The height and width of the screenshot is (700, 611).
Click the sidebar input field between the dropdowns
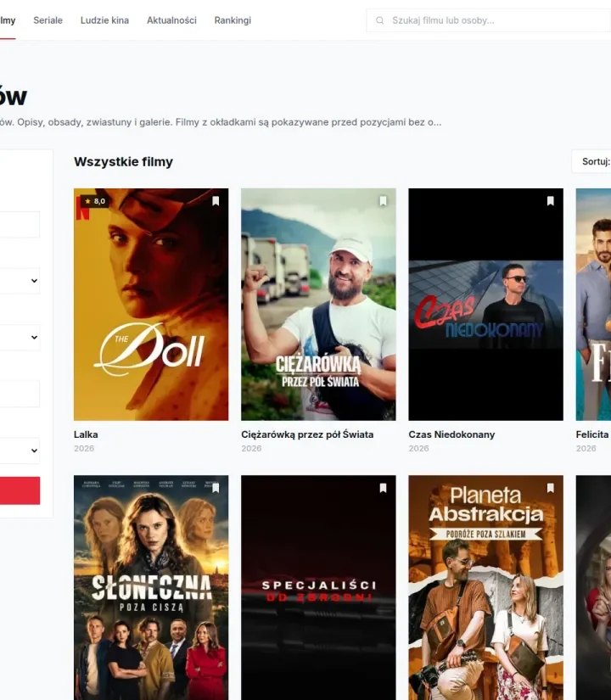pos(20,394)
